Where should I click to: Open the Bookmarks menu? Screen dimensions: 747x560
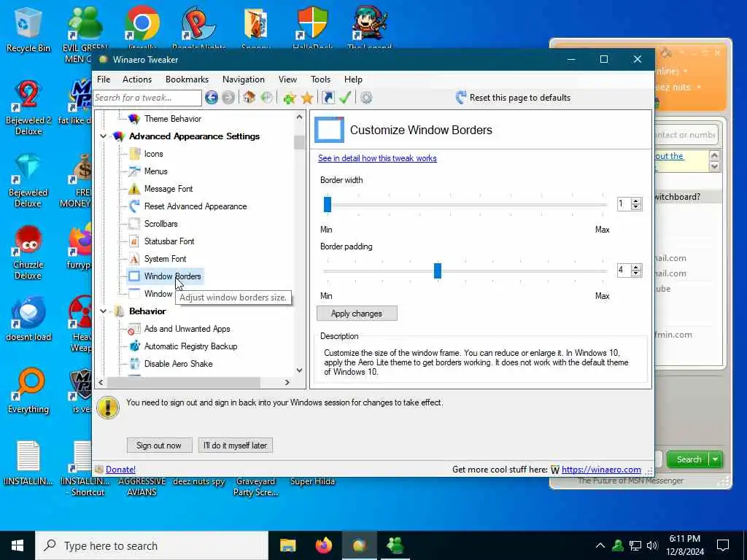[x=187, y=79]
